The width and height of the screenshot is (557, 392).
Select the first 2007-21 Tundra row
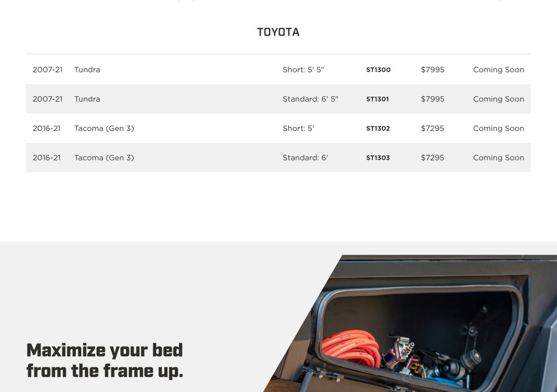(x=278, y=70)
